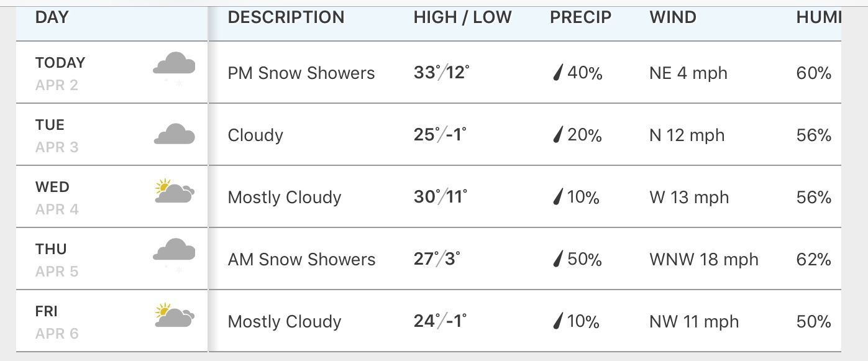
Task: Click the raindrop icon beside 20% precip
Action: click(558, 135)
